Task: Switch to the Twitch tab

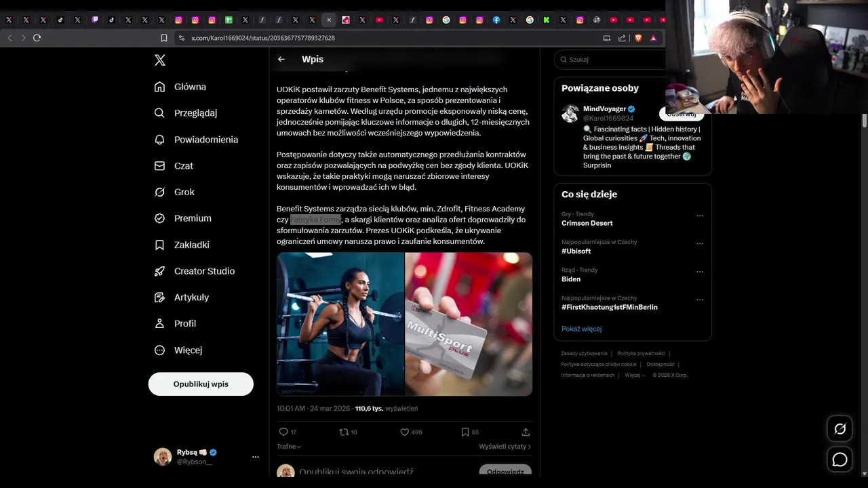Action: [95, 20]
